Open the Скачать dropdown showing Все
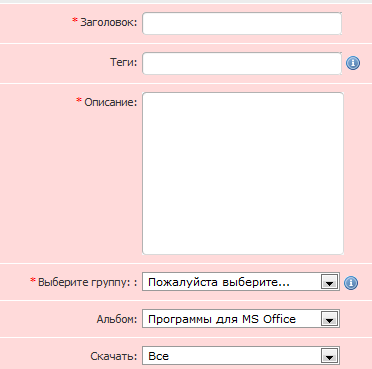 [x=241, y=356]
